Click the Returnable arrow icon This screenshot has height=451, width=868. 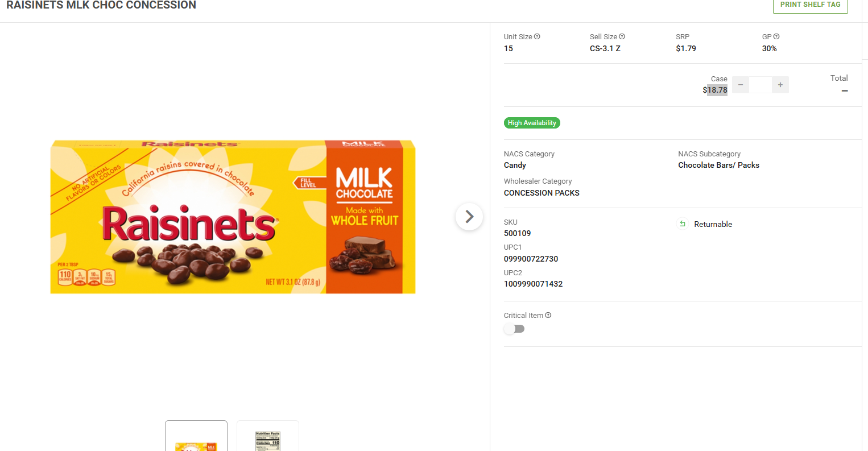coord(683,224)
